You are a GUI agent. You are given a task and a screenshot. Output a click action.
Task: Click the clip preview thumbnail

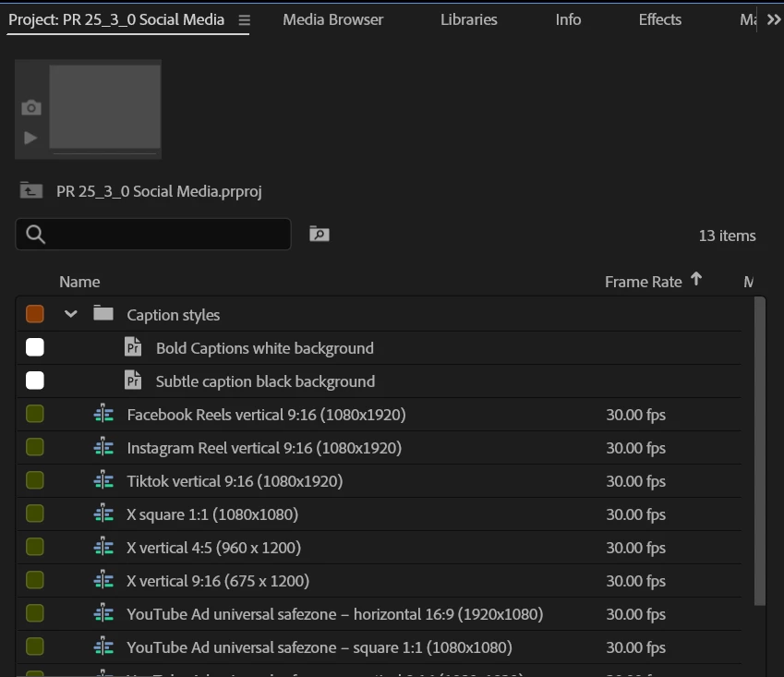(105, 107)
